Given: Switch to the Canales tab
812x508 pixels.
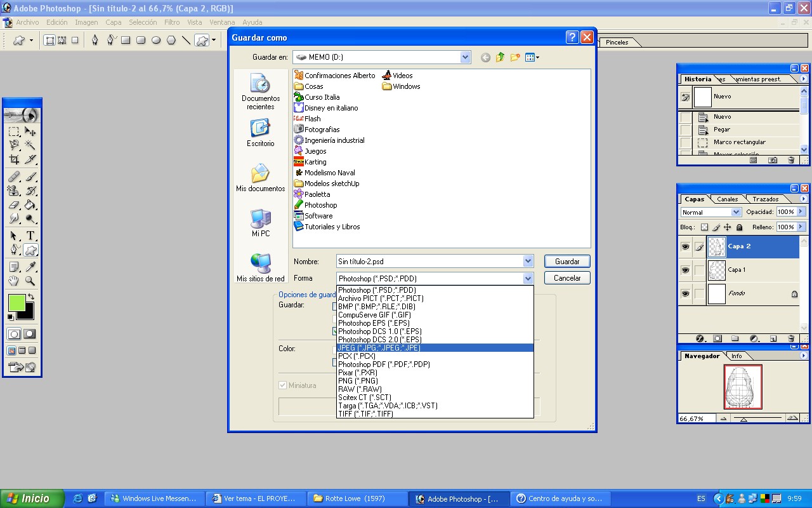Looking at the screenshot, I should 727,199.
